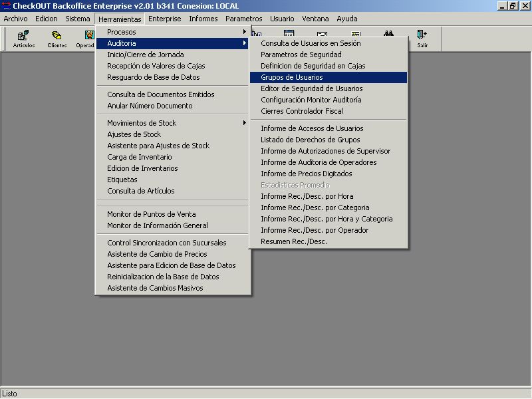Open Consulta de Documentos Emitidos
532x399 pixels.
[x=173, y=94]
